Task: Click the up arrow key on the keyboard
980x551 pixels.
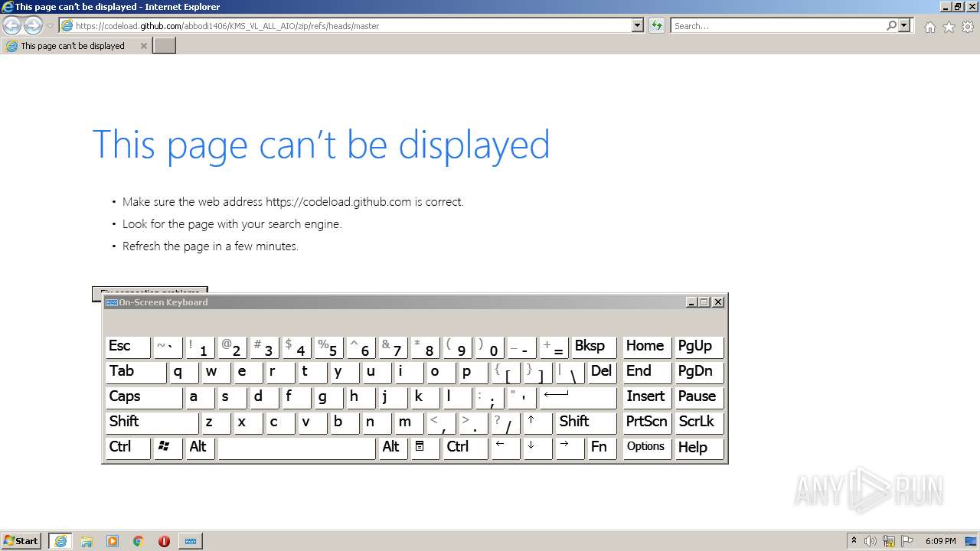Action: pyautogui.click(x=537, y=422)
